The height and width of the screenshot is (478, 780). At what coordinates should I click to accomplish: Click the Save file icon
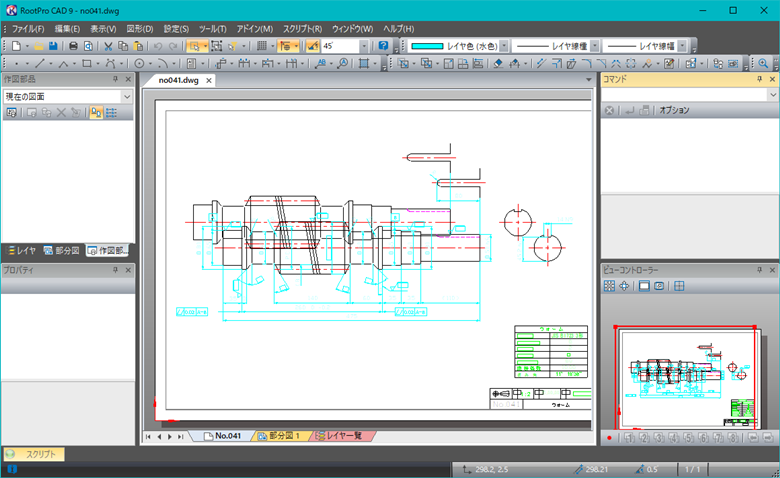coord(54,46)
